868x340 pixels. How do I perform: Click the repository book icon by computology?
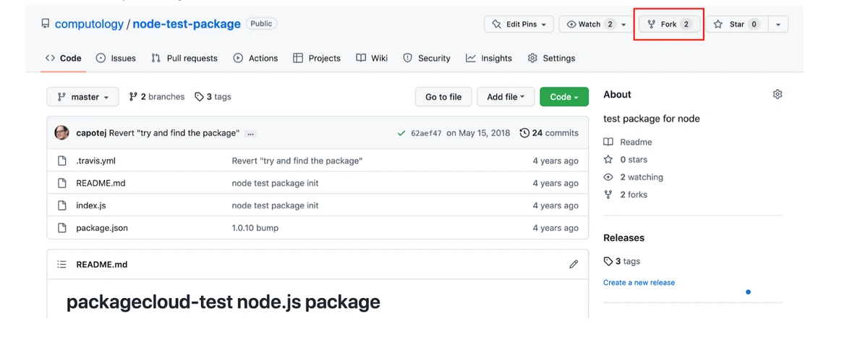point(45,24)
